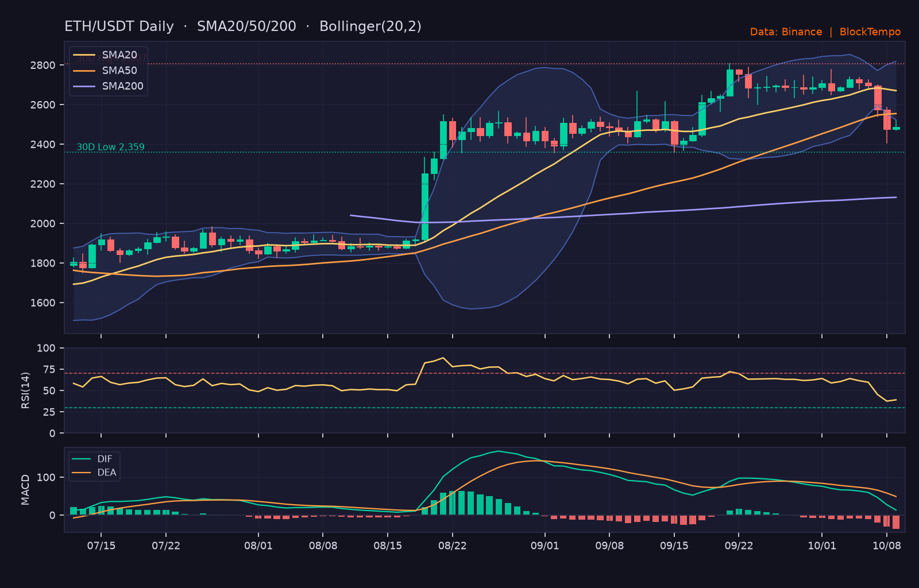Click the MACD axis title

(25, 490)
